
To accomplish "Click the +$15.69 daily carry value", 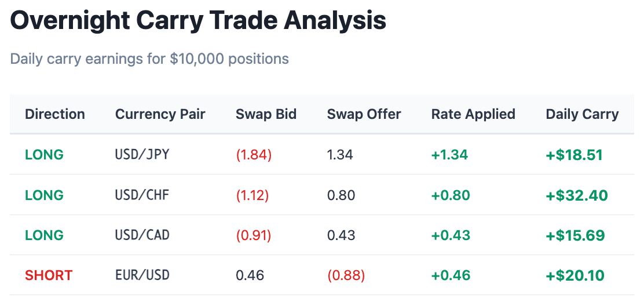I will 575,235.
